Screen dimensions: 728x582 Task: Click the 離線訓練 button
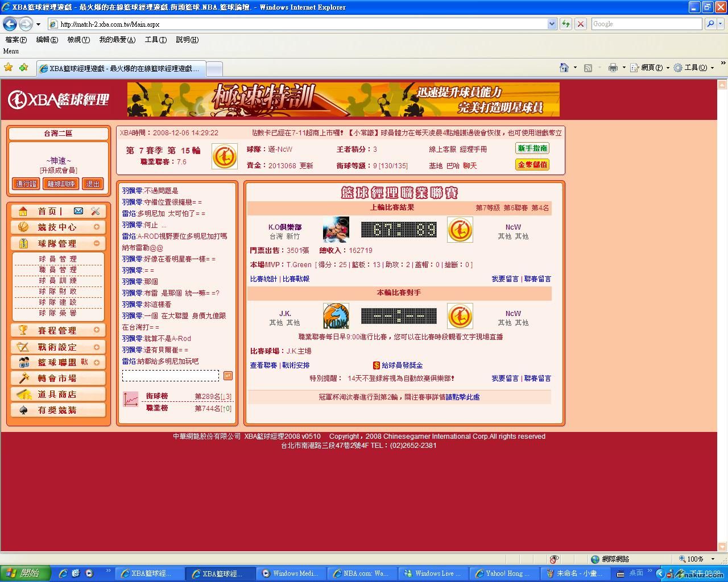pyautogui.click(x=61, y=184)
